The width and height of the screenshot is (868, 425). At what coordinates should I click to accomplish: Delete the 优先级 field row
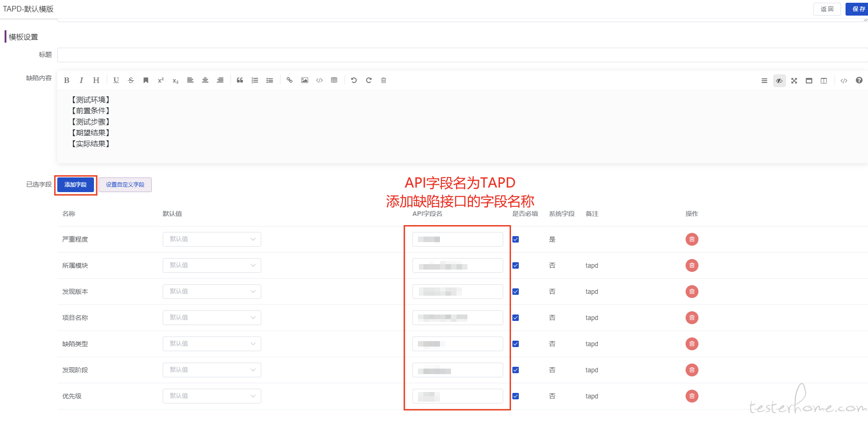pos(692,396)
